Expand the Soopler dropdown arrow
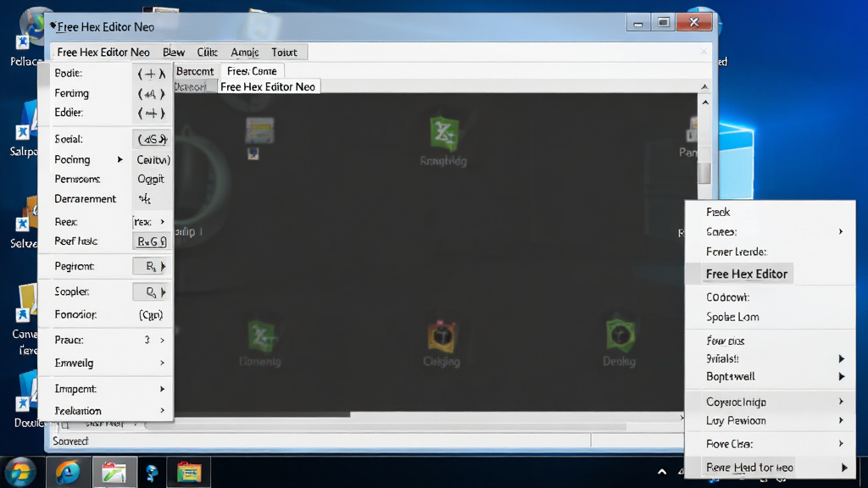 click(163, 291)
